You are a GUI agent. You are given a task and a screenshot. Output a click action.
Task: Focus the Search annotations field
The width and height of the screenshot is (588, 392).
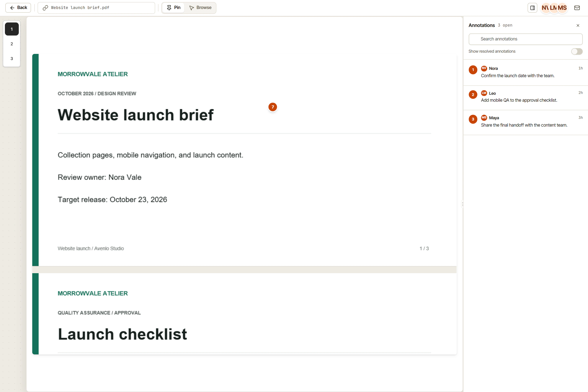[526, 39]
